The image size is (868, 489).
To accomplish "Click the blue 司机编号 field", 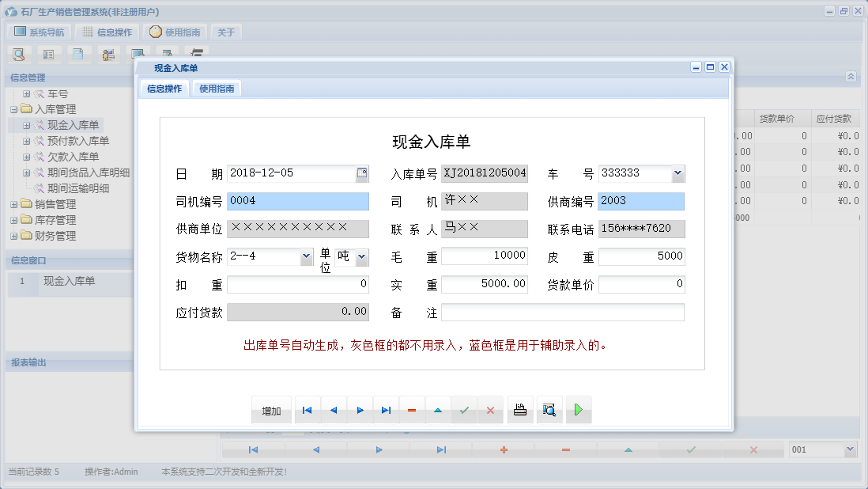I will pyautogui.click(x=297, y=201).
